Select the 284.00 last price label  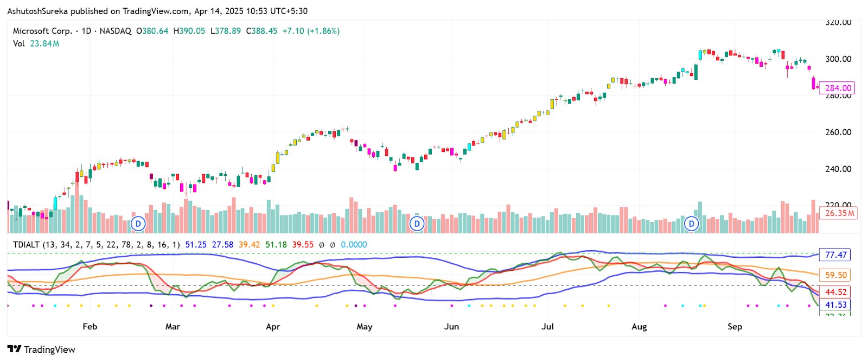point(838,88)
